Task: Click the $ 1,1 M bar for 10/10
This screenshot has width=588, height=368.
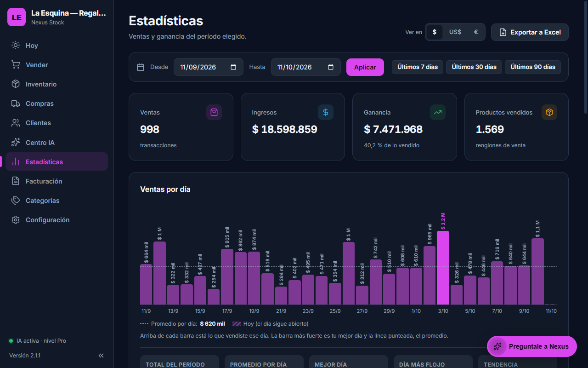Action: pos(537,271)
